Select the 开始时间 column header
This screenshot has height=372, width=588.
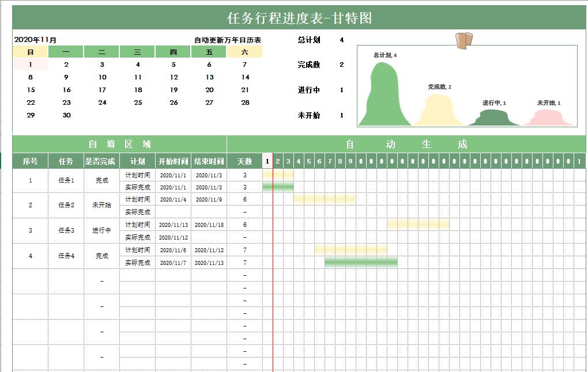[x=174, y=161]
